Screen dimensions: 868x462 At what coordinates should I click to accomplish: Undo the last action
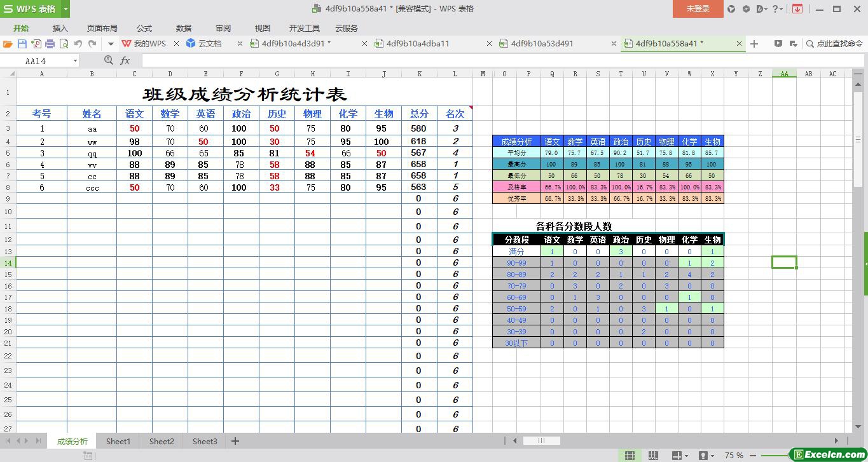coord(78,44)
